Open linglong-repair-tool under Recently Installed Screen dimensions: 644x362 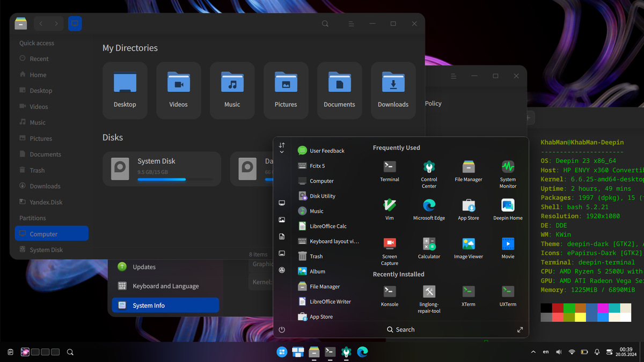tap(429, 292)
